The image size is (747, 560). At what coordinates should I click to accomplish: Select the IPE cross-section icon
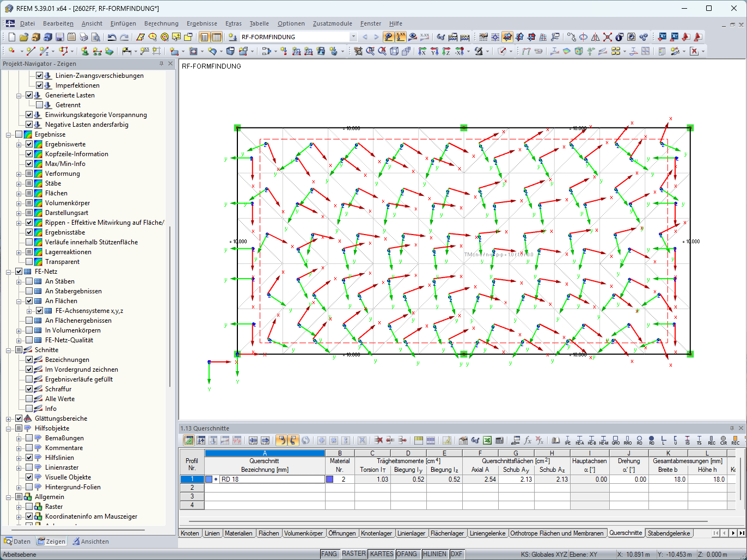point(567,440)
